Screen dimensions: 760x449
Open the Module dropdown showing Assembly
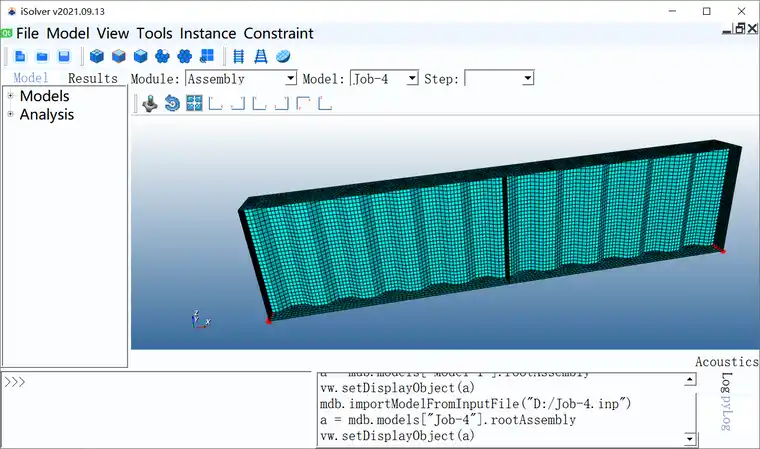pos(241,78)
